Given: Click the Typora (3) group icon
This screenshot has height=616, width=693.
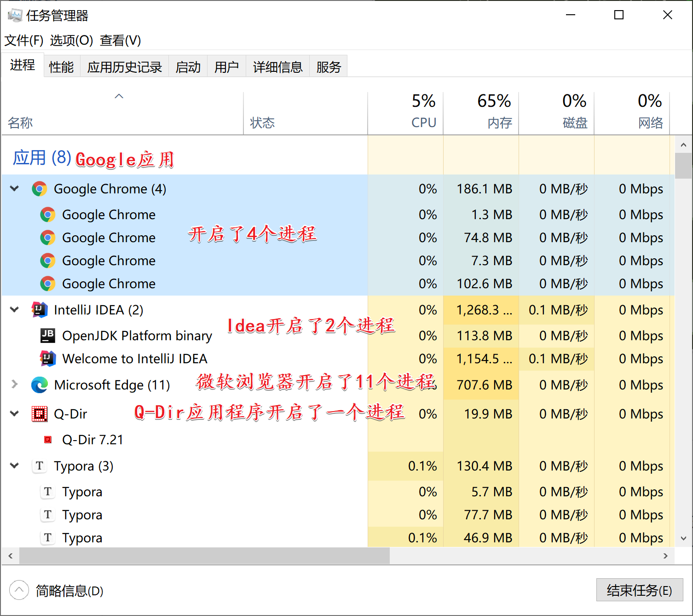Looking at the screenshot, I should tap(40, 466).
